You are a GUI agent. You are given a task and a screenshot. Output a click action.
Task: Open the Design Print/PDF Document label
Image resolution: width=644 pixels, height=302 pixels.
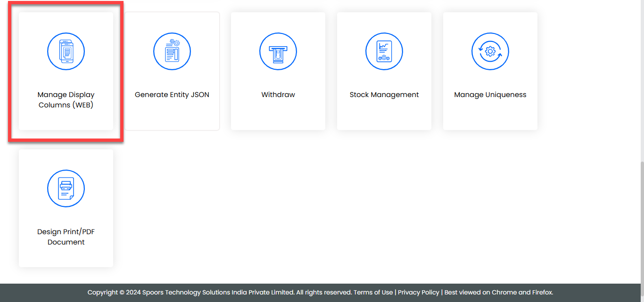click(x=66, y=237)
